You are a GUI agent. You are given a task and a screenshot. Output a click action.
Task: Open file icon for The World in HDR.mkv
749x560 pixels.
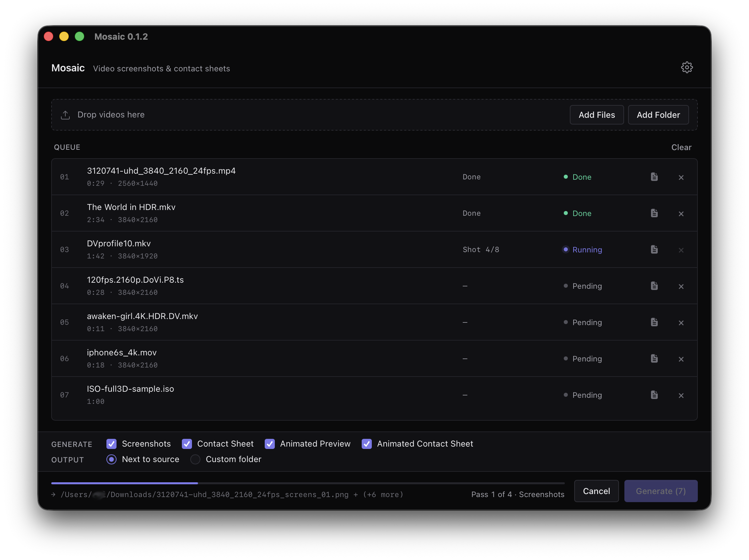coord(654,213)
